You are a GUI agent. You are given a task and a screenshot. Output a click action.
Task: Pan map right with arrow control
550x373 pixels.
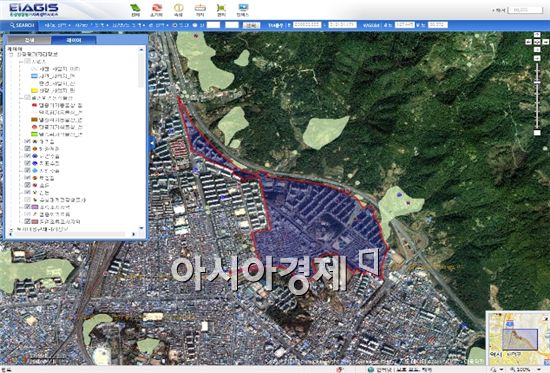pyautogui.click(x=545, y=42)
